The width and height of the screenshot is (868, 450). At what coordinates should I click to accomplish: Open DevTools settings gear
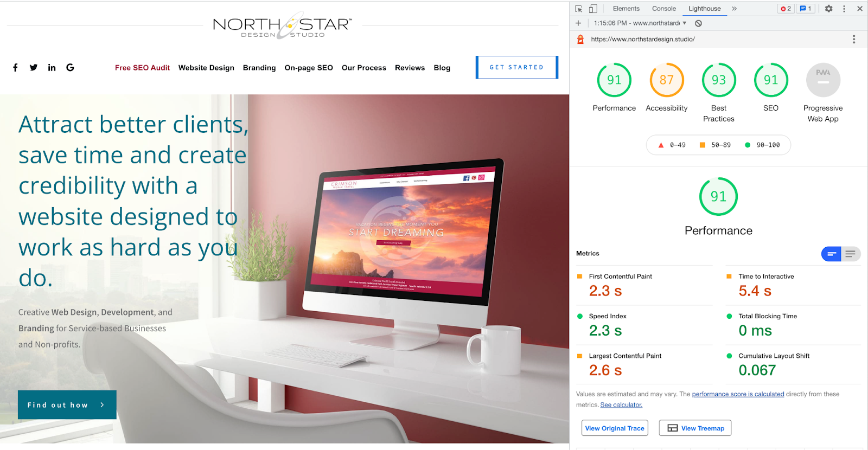point(828,9)
